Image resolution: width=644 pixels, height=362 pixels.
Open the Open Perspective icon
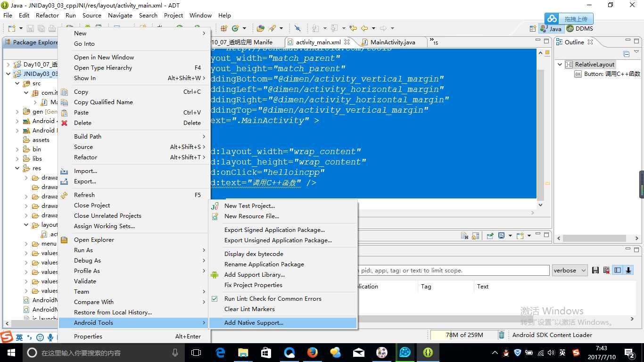coord(532,29)
